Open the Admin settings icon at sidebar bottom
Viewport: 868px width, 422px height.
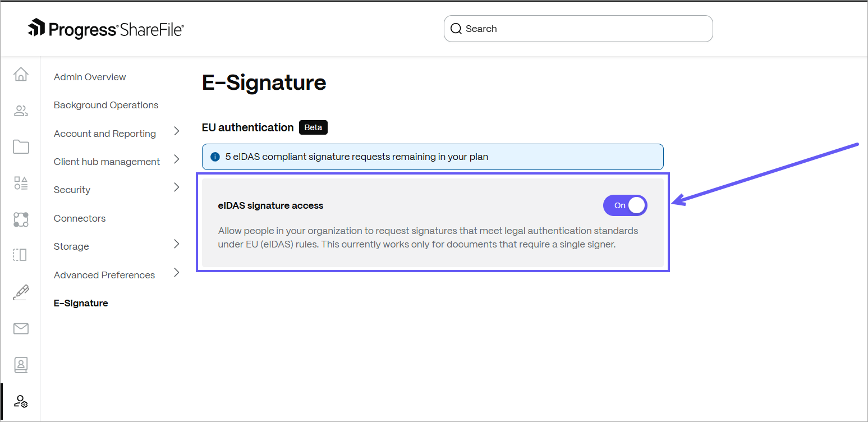click(x=20, y=401)
